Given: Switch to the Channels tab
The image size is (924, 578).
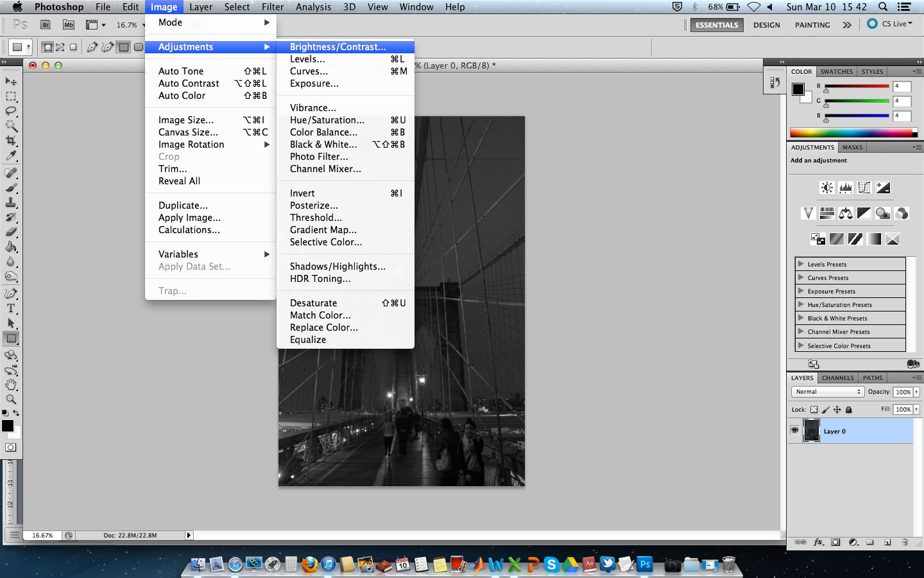Looking at the screenshot, I should [837, 378].
